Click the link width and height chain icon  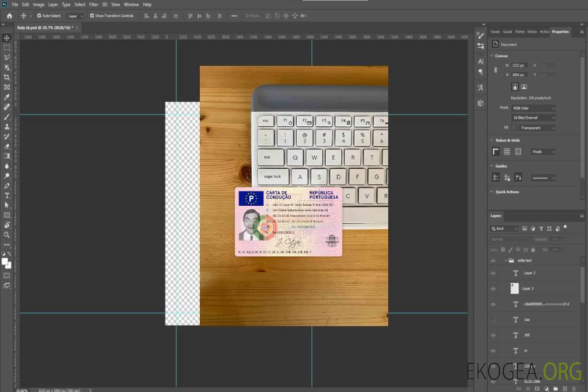(x=495, y=70)
